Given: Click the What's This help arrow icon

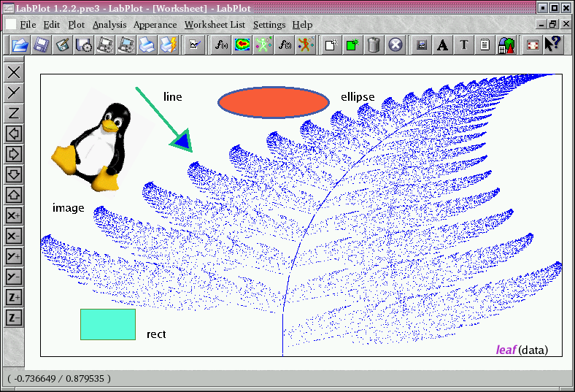Looking at the screenshot, I should pos(552,45).
